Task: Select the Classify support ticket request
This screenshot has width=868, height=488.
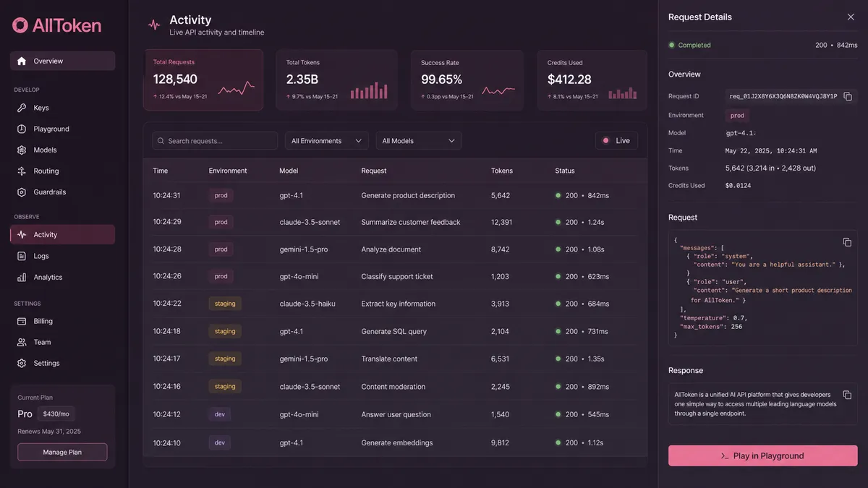Action: (395, 276)
